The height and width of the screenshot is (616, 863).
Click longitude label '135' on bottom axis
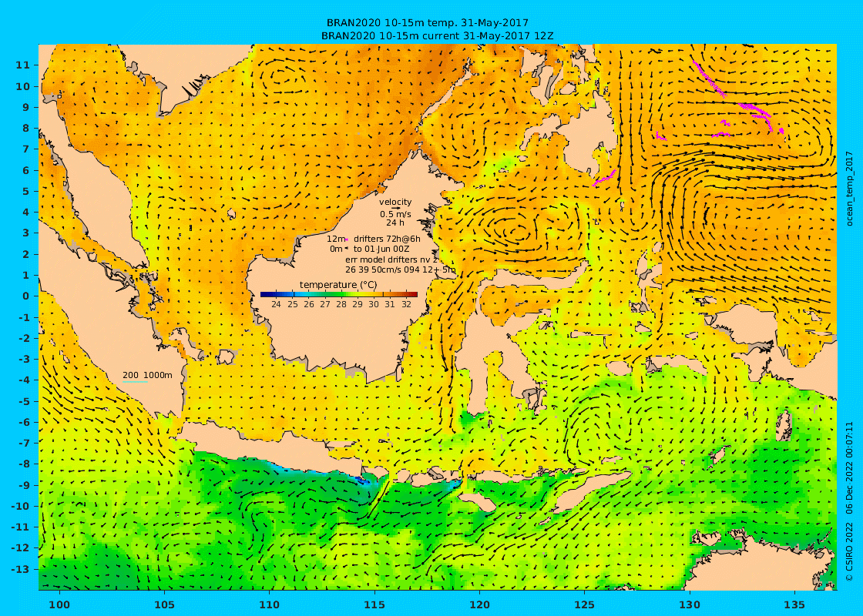(x=794, y=604)
